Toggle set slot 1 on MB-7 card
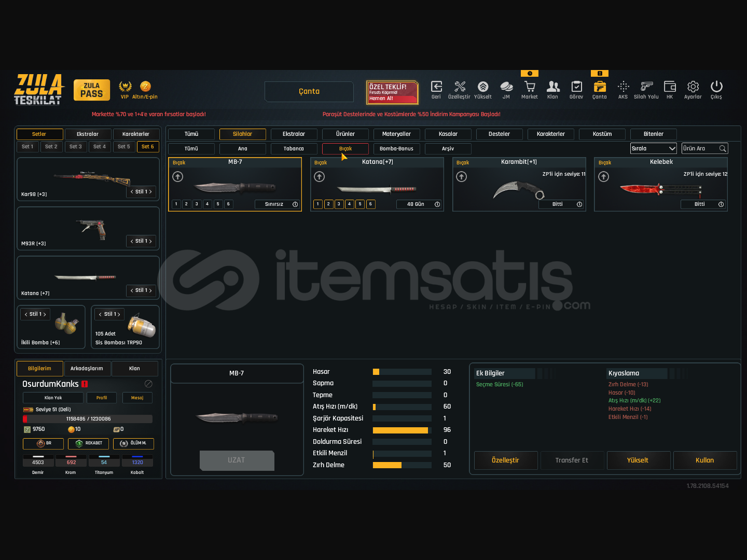Viewport: 747px width, 560px height. 176,204
